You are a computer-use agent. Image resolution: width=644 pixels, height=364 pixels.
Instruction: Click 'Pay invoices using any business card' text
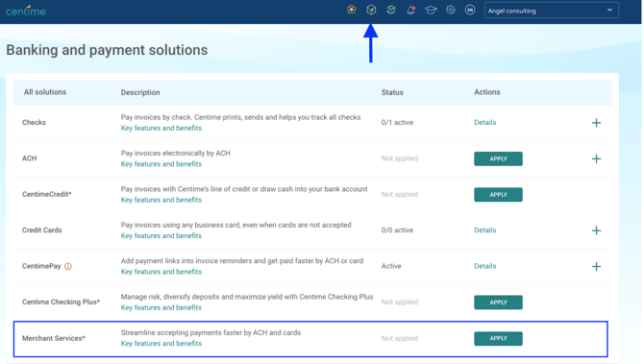235,225
